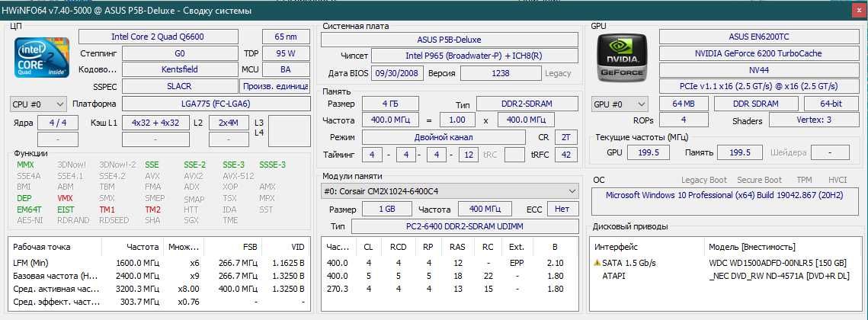The image size is (868, 320).
Task: Click the 270.3 frequency timing row
Action: coord(450,289)
